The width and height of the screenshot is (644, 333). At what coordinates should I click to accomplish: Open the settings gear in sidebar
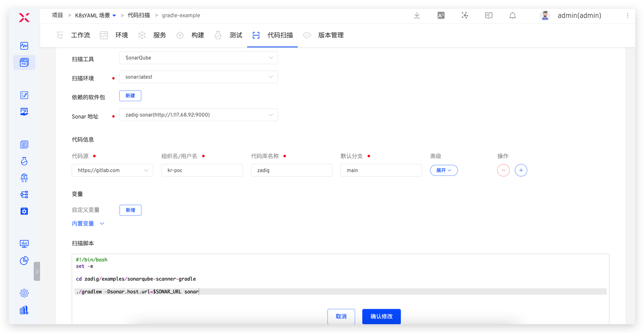[24, 293]
